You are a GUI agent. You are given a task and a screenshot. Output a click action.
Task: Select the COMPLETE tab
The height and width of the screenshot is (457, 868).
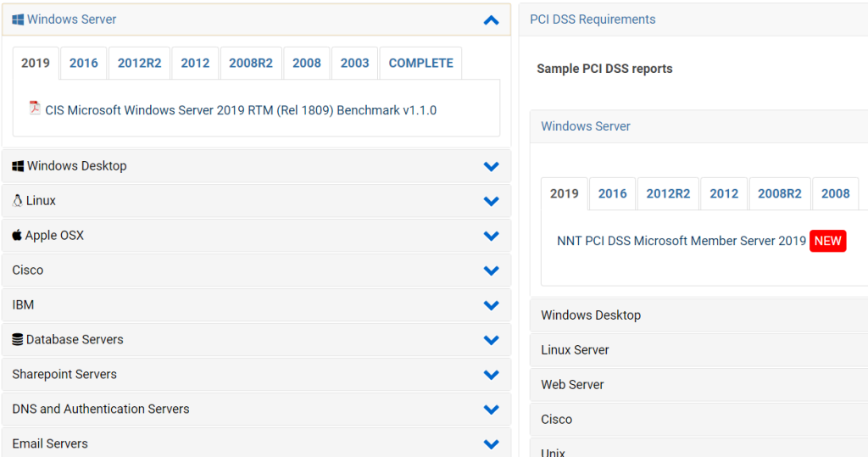pos(420,63)
